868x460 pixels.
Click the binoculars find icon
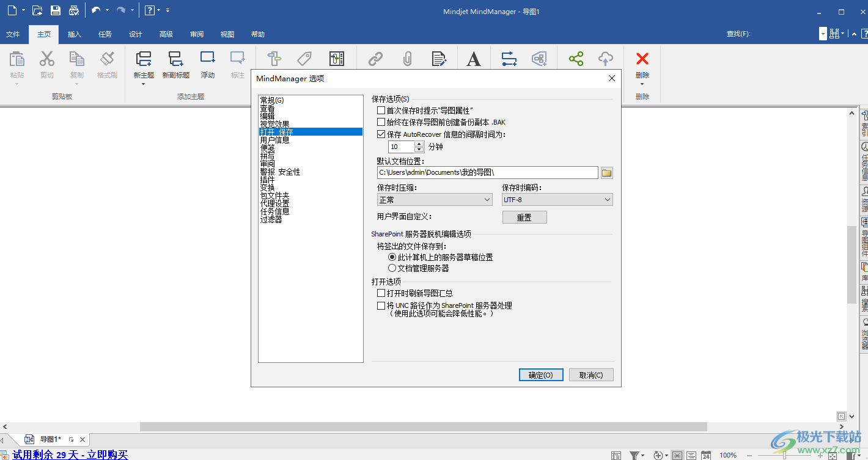coord(834,34)
